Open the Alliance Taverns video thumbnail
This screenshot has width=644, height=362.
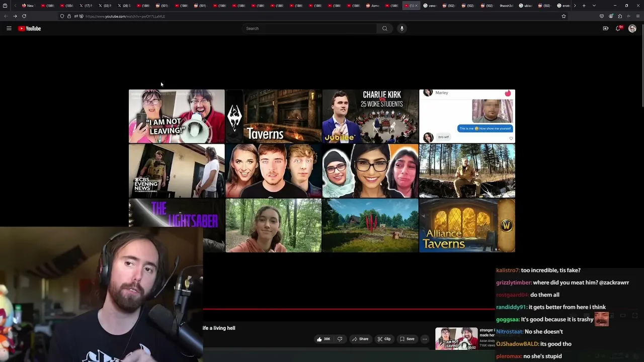(467, 225)
